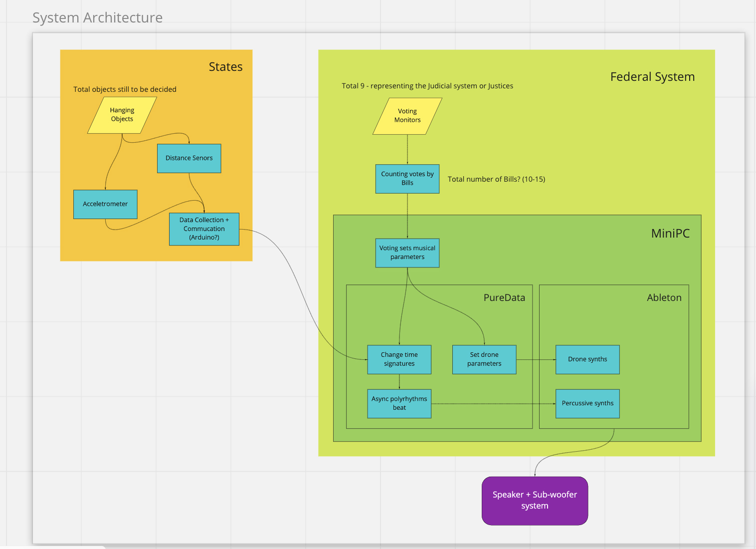
Task: Select the Set drone parameters box
Action: [484, 359]
